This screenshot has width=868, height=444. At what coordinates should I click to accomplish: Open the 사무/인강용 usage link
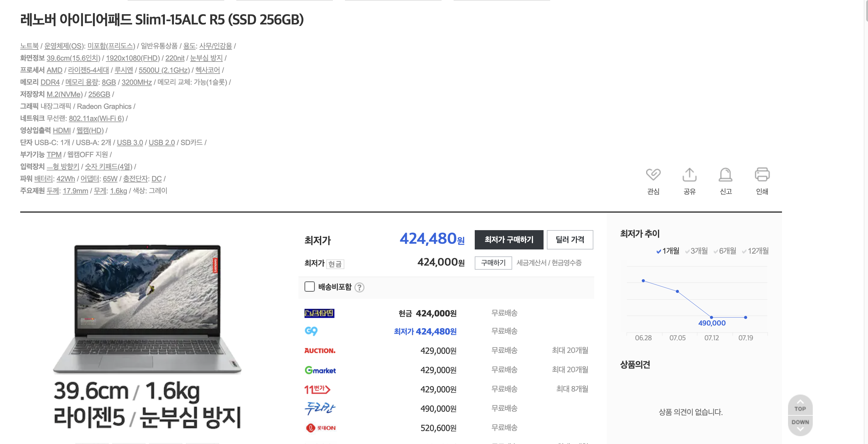pos(216,46)
